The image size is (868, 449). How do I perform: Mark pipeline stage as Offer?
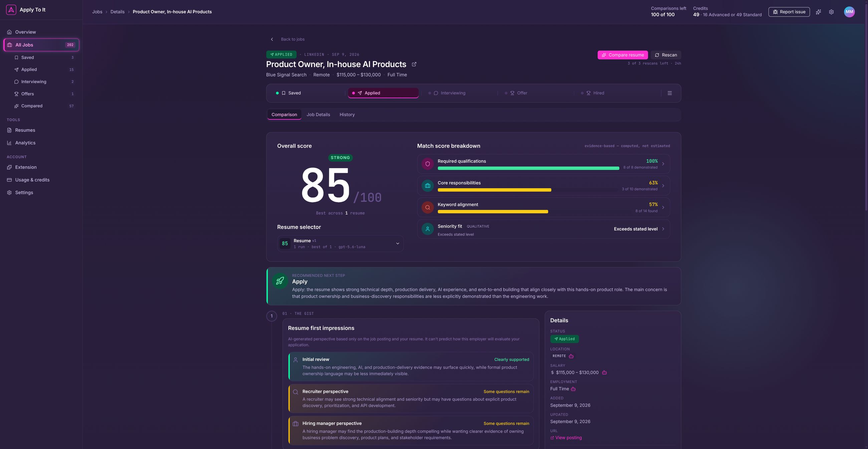point(536,93)
